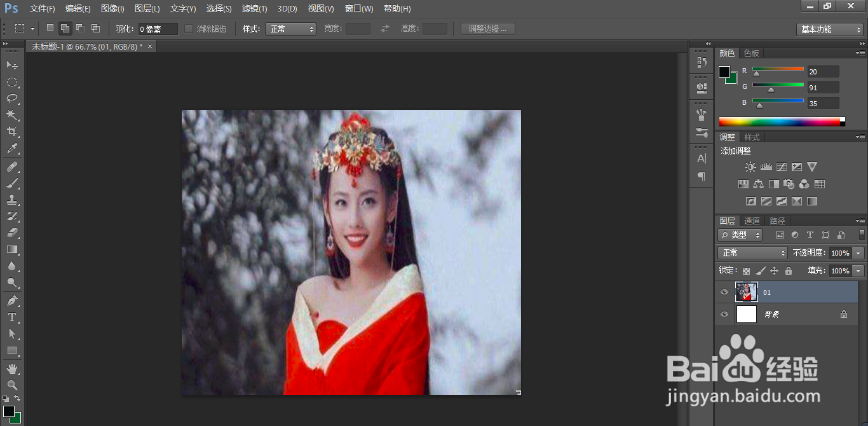Viewport: 868px width, 426px height.
Task: Select the Dodge tool
Action: (12, 282)
